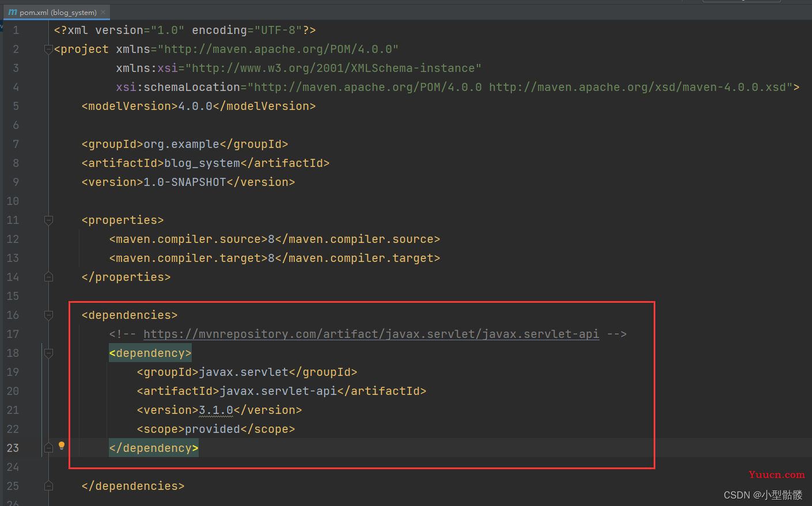Click the closing dependencies tag on line 25
812x506 pixels.
pos(133,486)
